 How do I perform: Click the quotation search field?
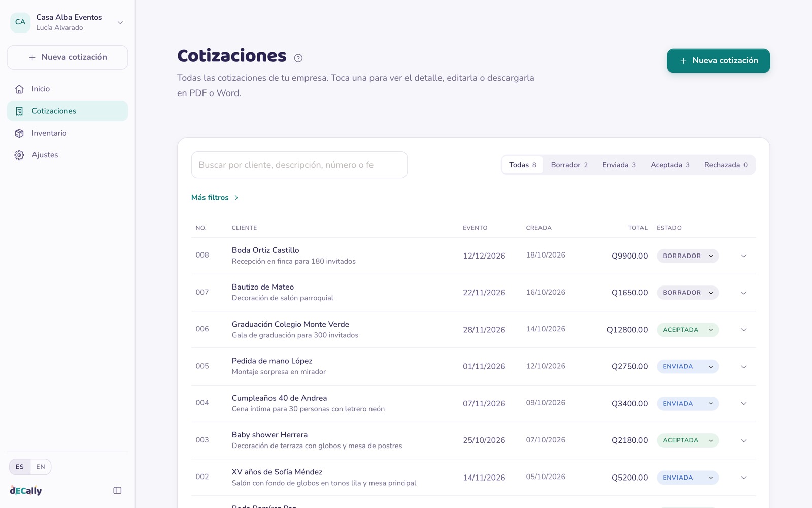299,165
